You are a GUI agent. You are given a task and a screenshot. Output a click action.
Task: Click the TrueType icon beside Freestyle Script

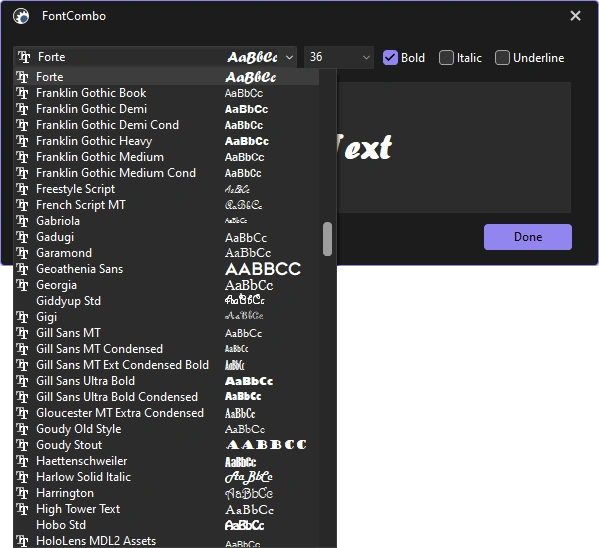point(23,189)
